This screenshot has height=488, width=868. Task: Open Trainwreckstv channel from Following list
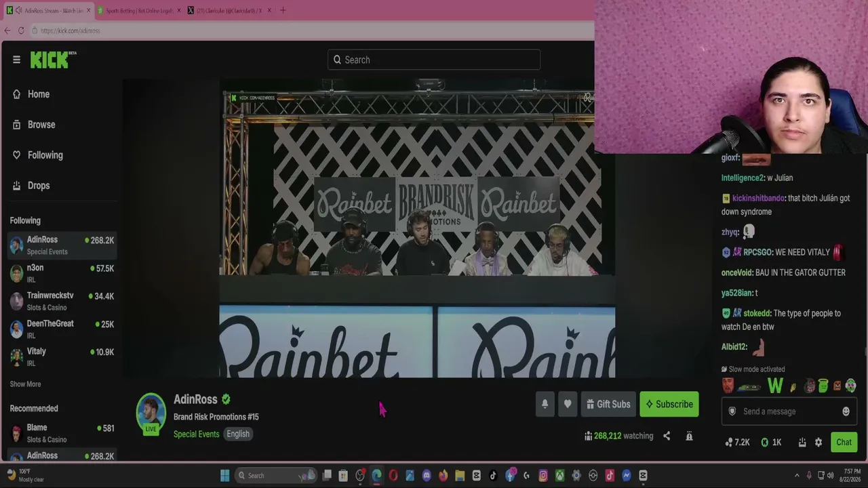coord(62,301)
